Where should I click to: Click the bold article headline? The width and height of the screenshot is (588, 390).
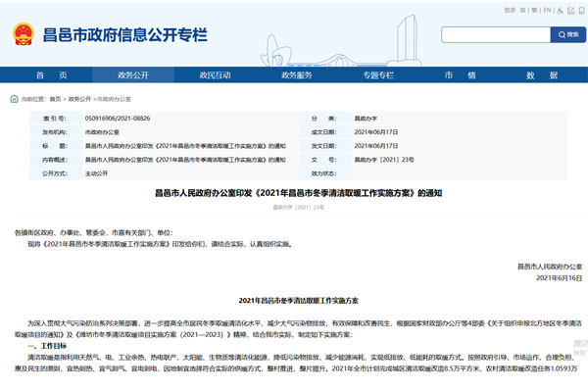click(x=299, y=193)
